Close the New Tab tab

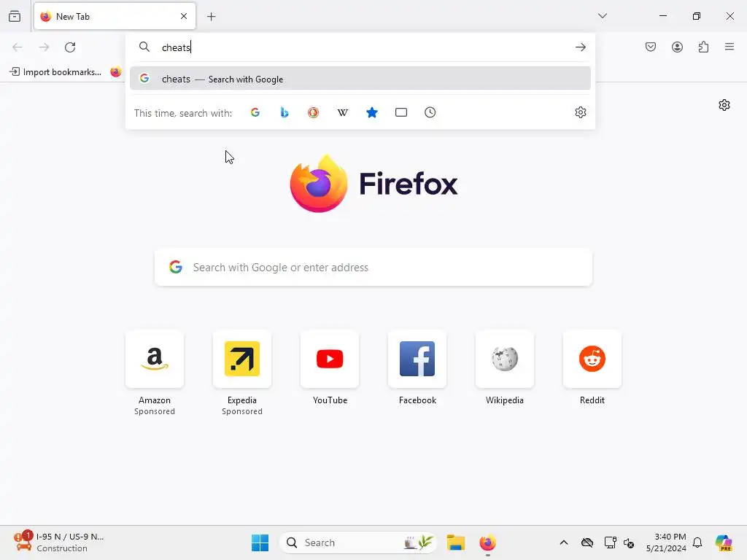tap(184, 16)
